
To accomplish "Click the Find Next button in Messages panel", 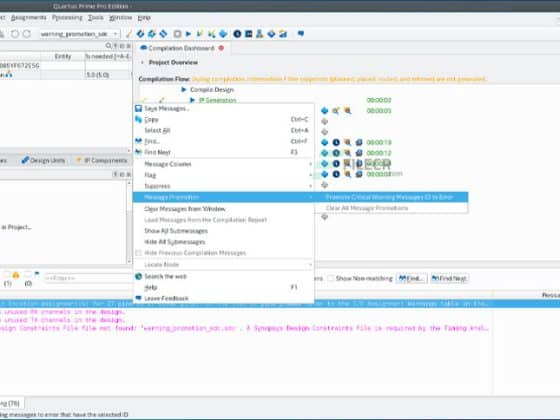I will click(x=449, y=278).
